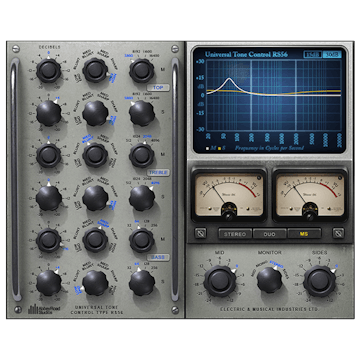Click the Treble band M frequency knob

tap(142, 155)
